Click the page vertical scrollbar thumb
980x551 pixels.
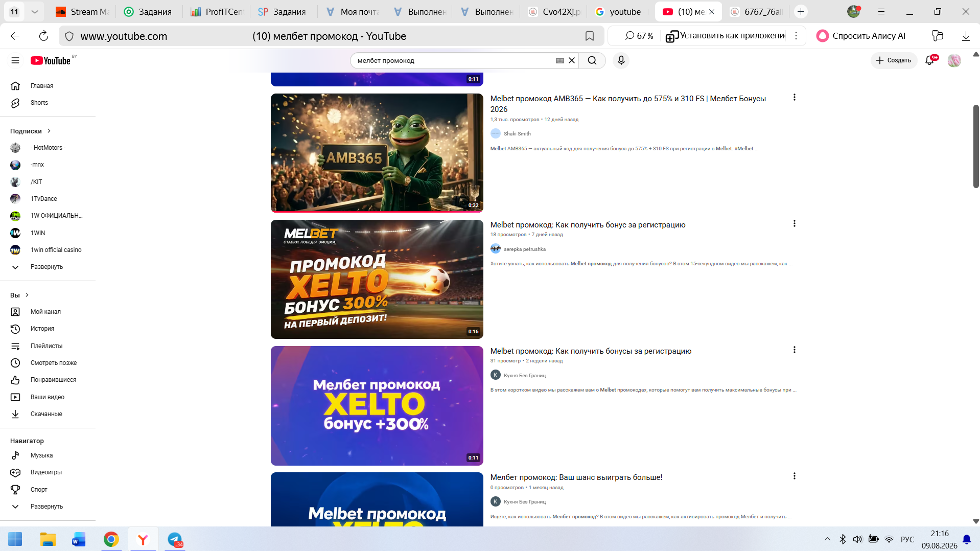(x=976, y=146)
